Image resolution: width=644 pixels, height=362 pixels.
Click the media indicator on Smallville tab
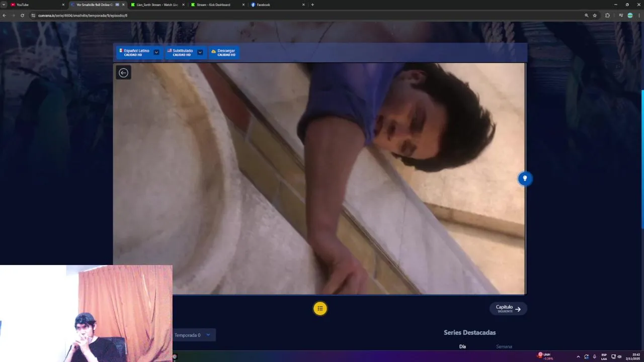(x=117, y=5)
